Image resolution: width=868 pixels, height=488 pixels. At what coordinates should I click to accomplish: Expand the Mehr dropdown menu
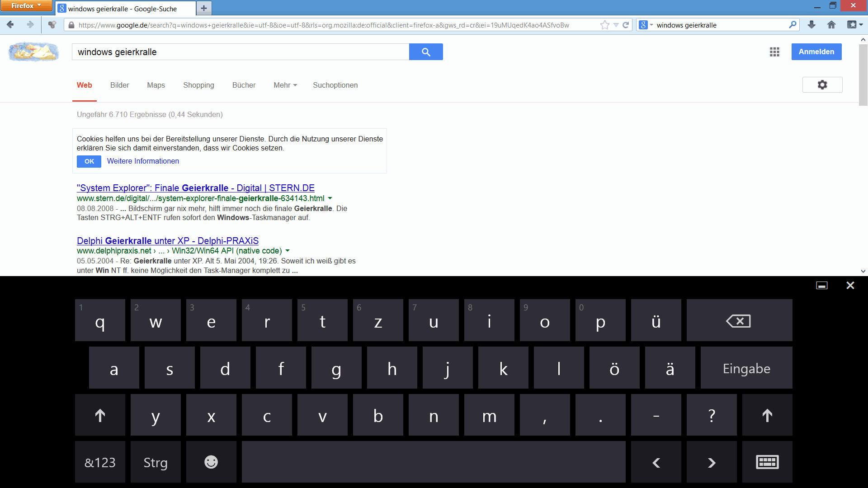pos(285,85)
